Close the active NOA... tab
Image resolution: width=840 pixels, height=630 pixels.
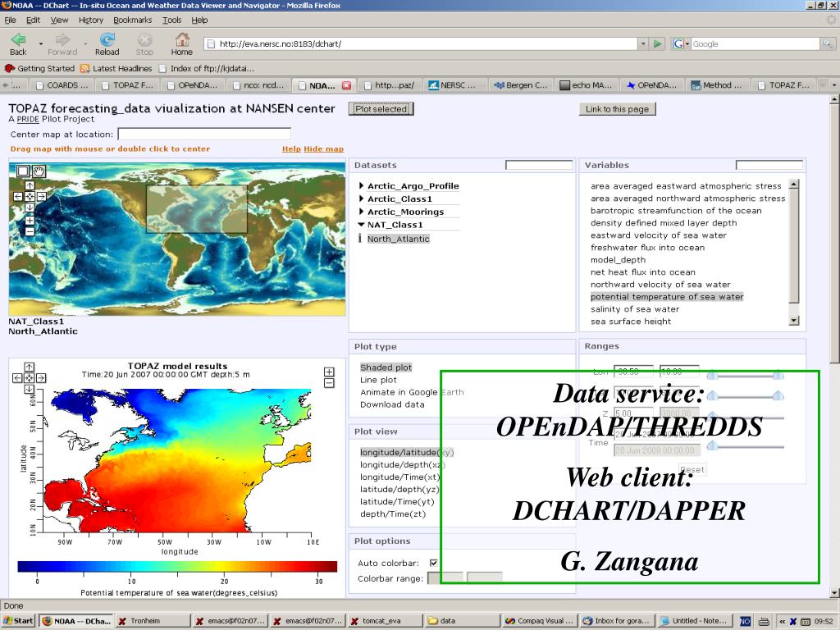tap(347, 85)
